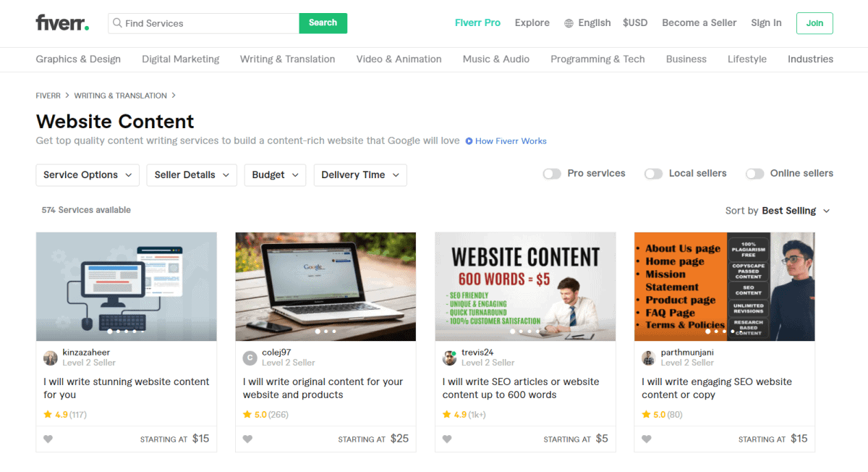Open the Industries category
Image resolution: width=868 pixels, height=472 pixels.
(810, 59)
